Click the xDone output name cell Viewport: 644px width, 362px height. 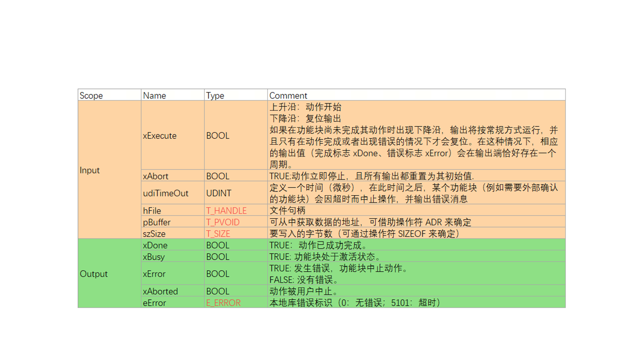[155, 245]
